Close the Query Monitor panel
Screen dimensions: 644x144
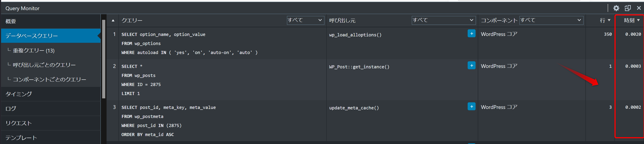point(639,8)
